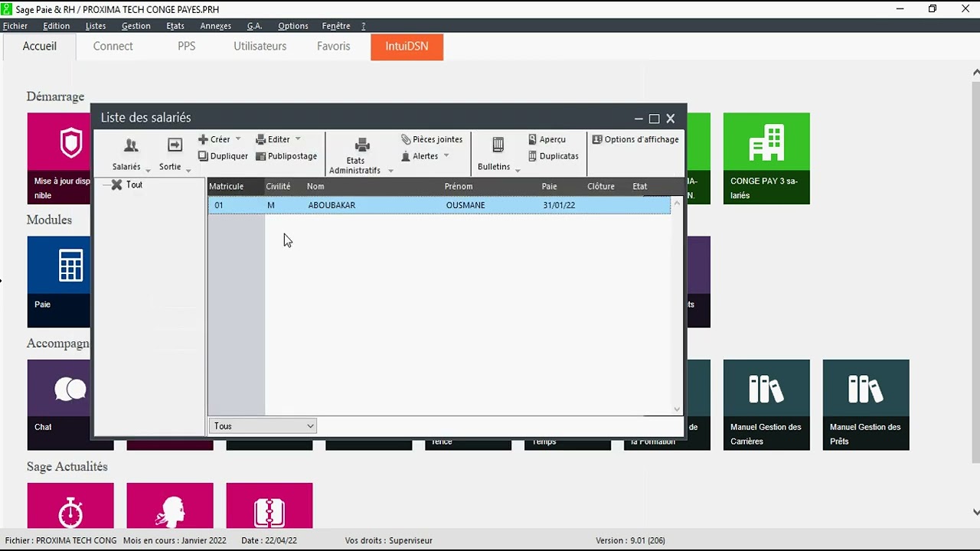Viewport: 980px width, 551px height.
Task: Open Manuel Gestion des Prêts tile
Action: (866, 405)
